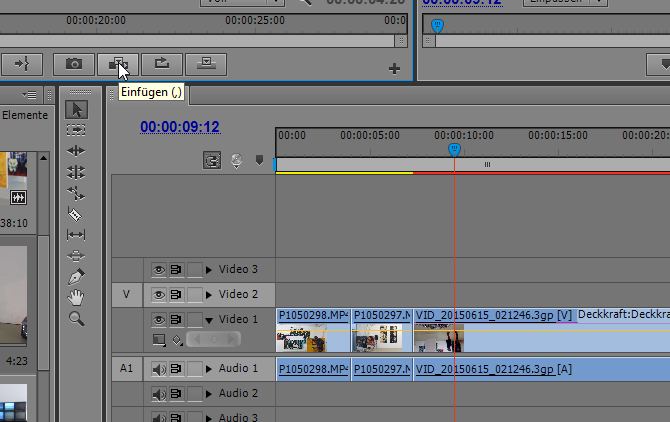
Task: Select the Slide tool
Action: point(76,256)
